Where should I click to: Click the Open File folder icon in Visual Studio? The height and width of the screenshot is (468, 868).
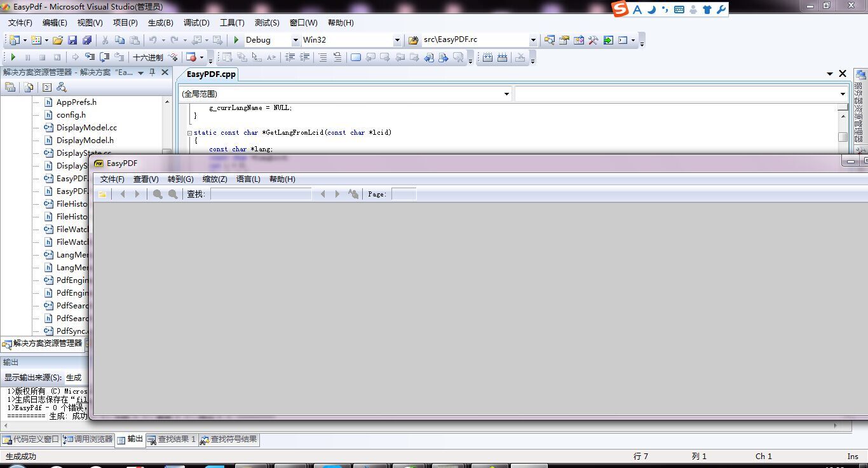[x=58, y=40]
